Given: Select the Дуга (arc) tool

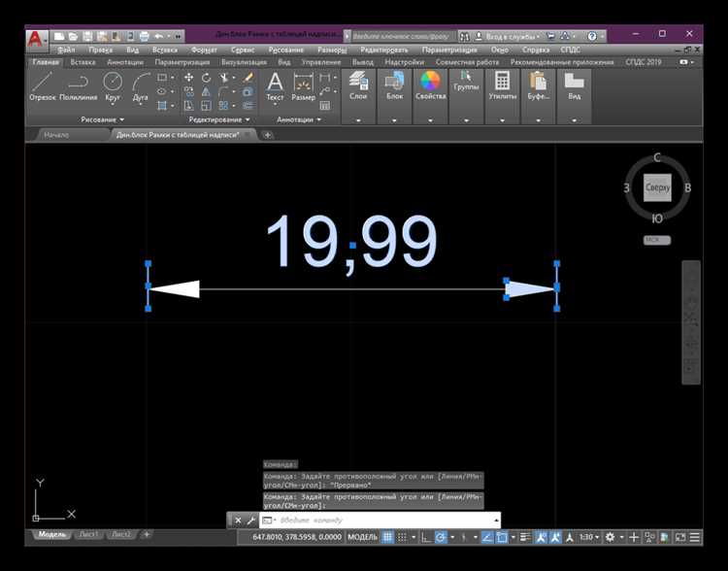Looking at the screenshot, I should point(140,86).
